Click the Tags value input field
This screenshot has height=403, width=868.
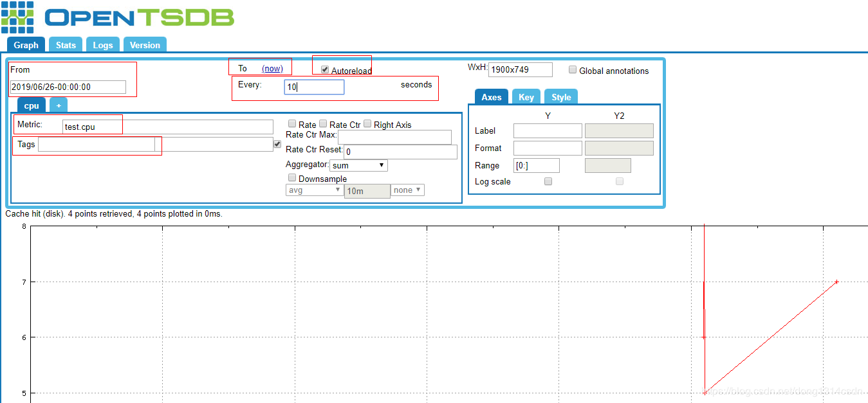coord(214,145)
